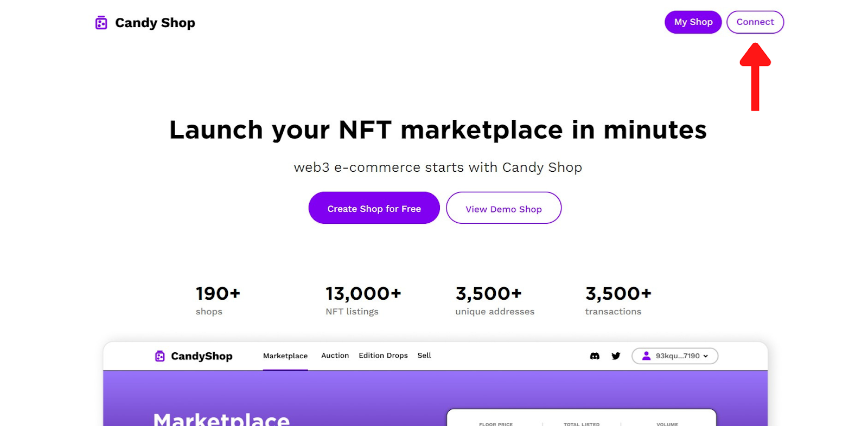Open the My Shop button
868x426 pixels.
click(x=693, y=22)
